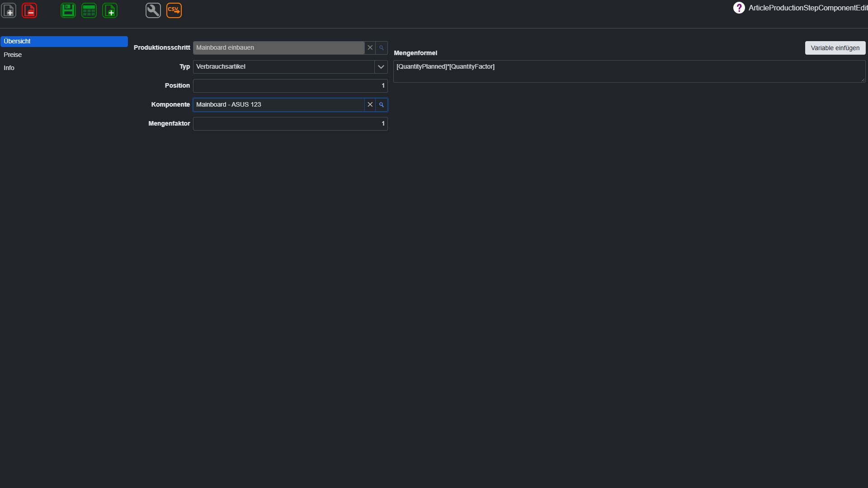Click the Mengenfaktor label

pyautogui.click(x=169, y=124)
